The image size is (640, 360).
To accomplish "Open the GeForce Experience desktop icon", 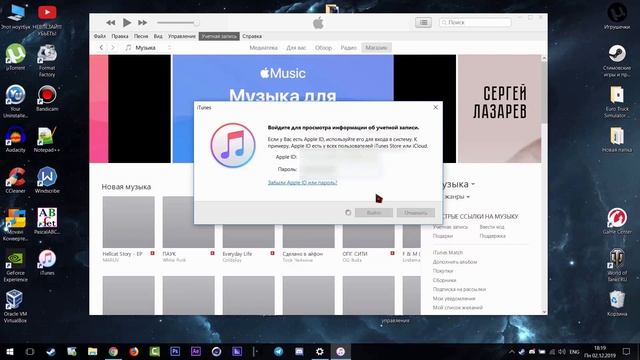I will pos(15,265).
